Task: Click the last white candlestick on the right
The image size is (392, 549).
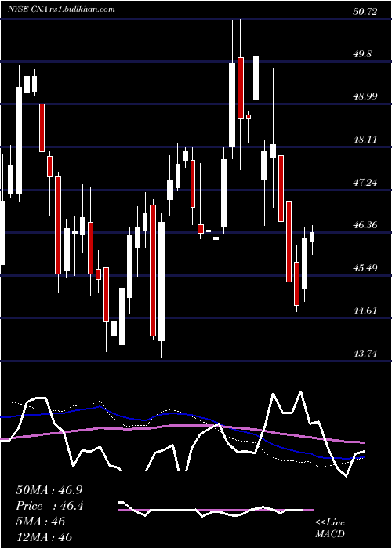Action: (312, 237)
